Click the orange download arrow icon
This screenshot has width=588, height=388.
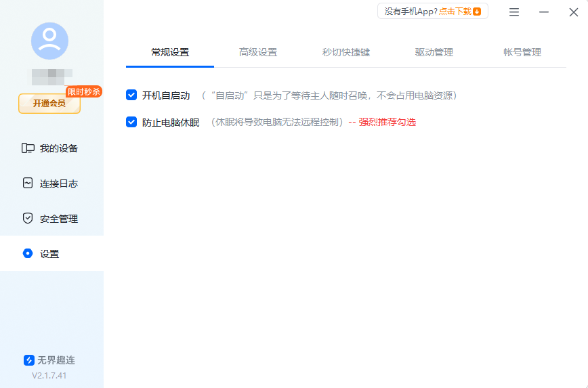[x=477, y=12]
